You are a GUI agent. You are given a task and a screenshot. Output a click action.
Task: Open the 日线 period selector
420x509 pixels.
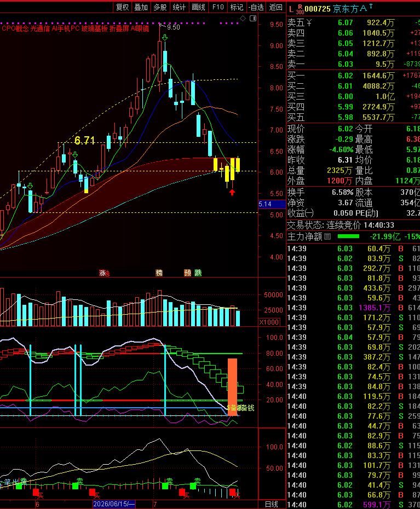pos(272,504)
